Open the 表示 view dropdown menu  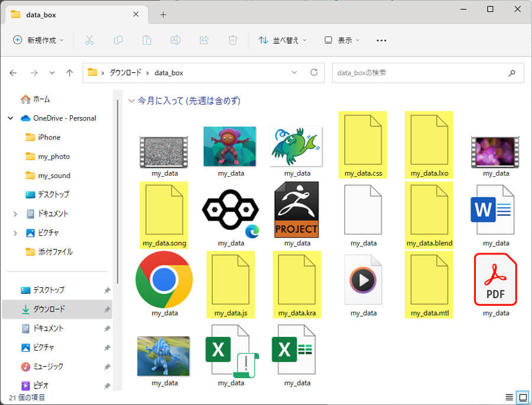(x=342, y=40)
